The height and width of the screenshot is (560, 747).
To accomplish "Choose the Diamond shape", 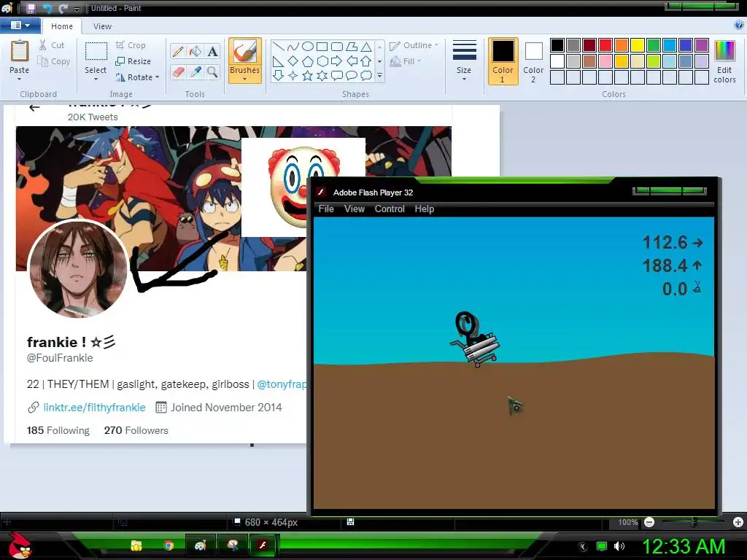I will [x=293, y=61].
